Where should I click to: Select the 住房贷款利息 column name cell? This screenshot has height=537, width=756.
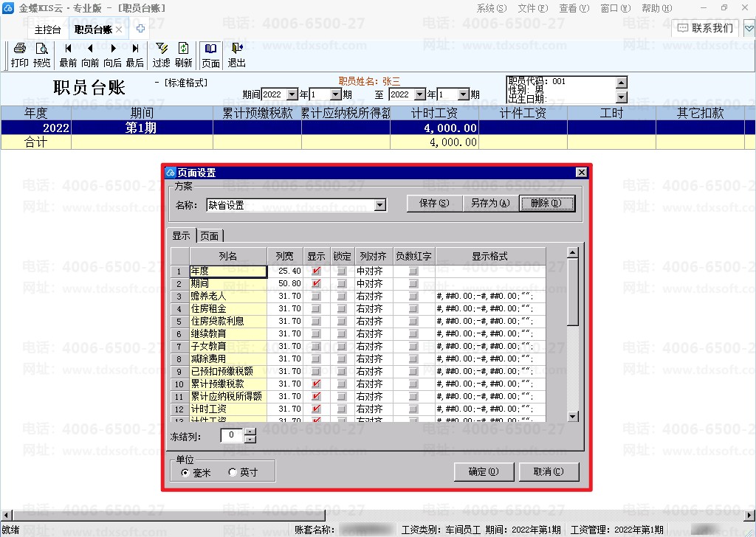click(228, 321)
